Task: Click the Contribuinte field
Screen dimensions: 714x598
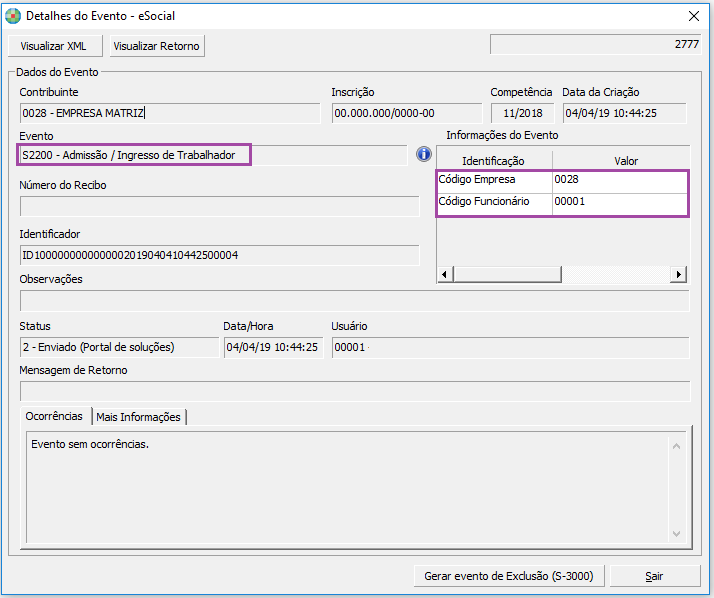Action: [169, 113]
